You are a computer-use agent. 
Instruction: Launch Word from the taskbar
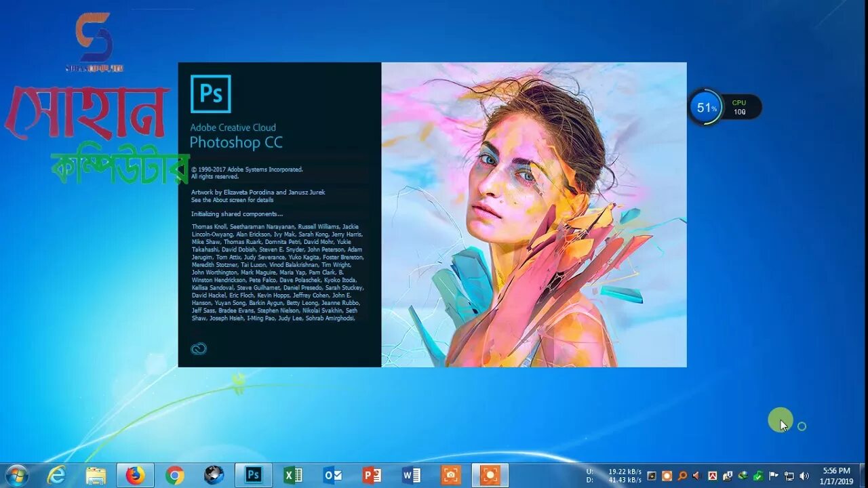point(411,475)
